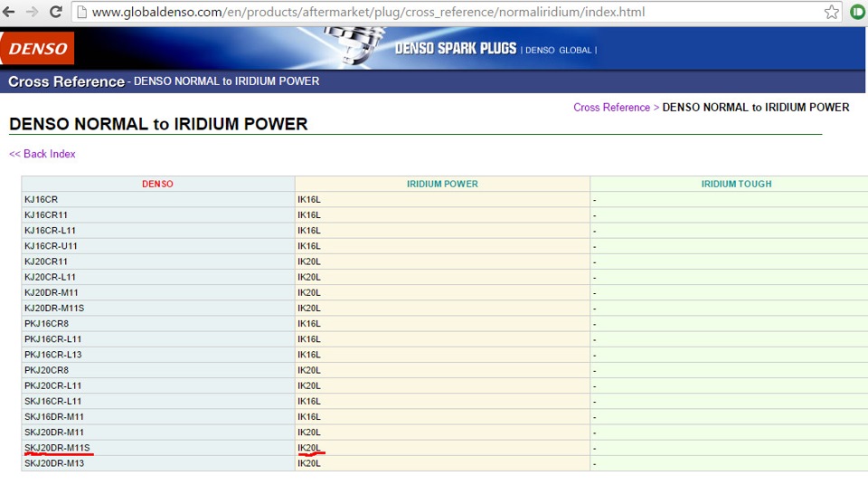Select the underlined SKJ20DR-M11S cell

click(157, 448)
